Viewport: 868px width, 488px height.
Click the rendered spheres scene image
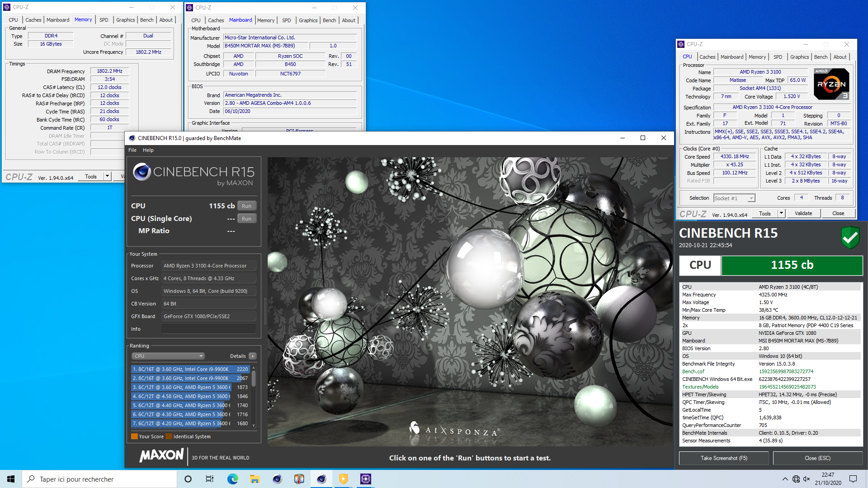[x=470, y=302]
